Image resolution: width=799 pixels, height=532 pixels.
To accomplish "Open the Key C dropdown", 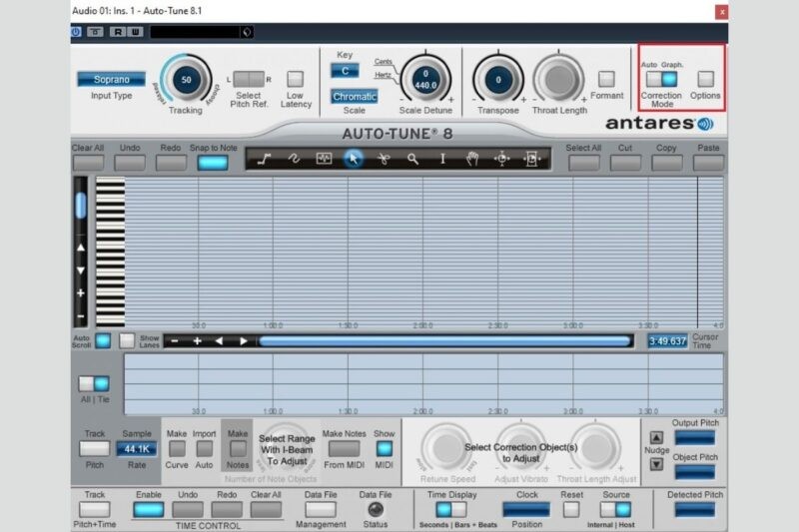I will tap(345, 71).
